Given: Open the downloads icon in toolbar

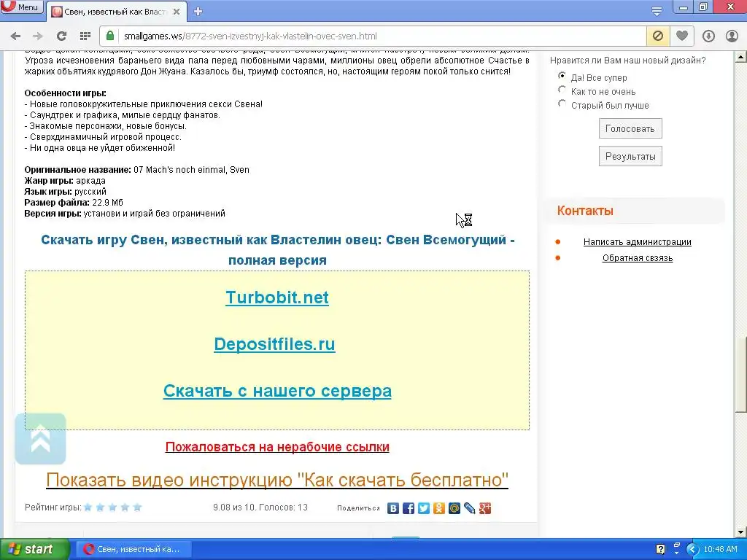Looking at the screenshot, I should 708,36.
